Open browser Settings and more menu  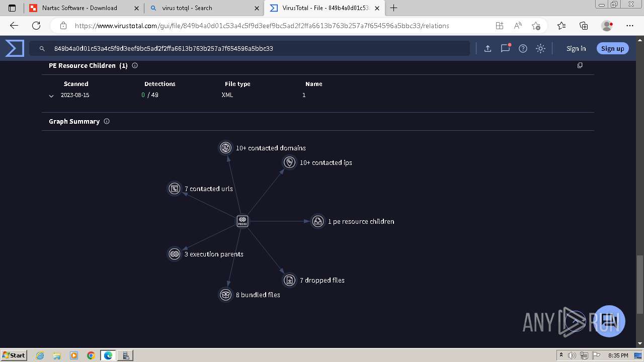coord(630,26)
